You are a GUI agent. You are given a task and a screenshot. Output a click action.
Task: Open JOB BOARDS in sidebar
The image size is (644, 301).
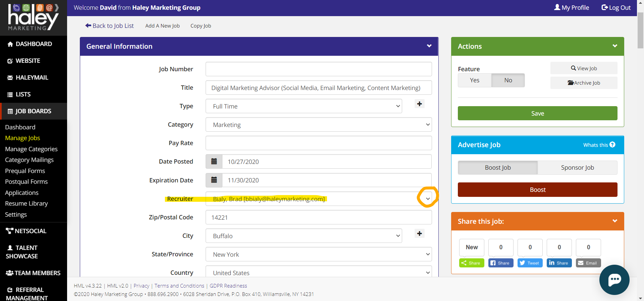[34, 111]
